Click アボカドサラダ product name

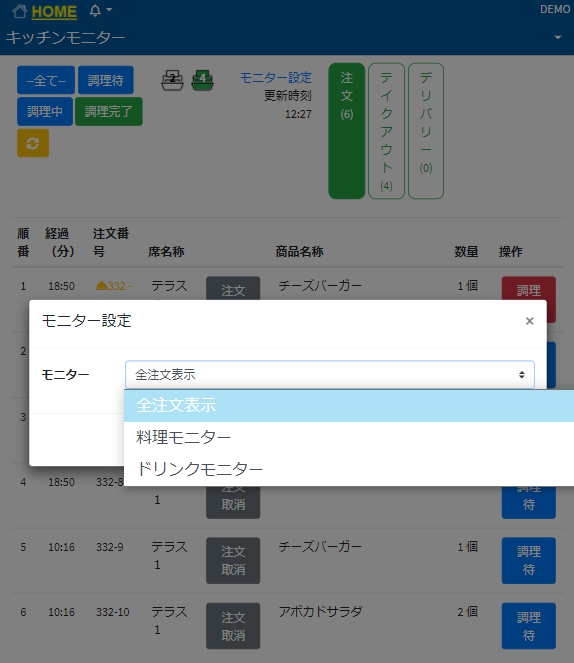point(320,611)
